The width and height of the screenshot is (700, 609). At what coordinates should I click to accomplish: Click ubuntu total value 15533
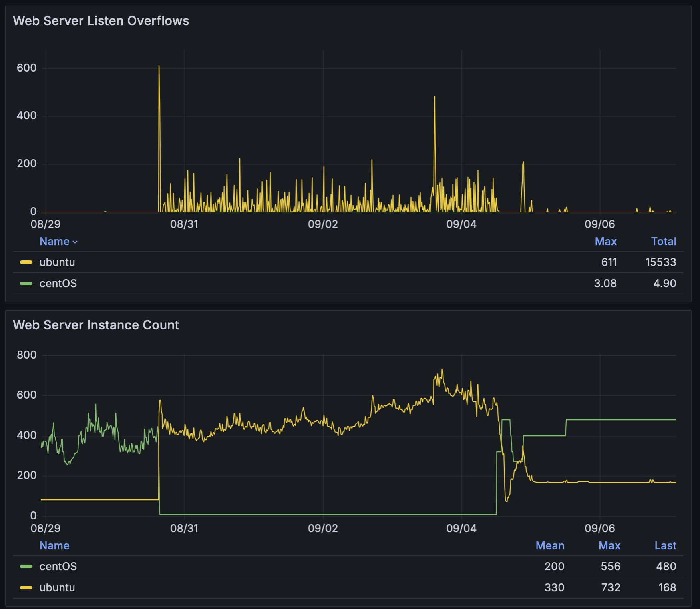pos(660,262)
